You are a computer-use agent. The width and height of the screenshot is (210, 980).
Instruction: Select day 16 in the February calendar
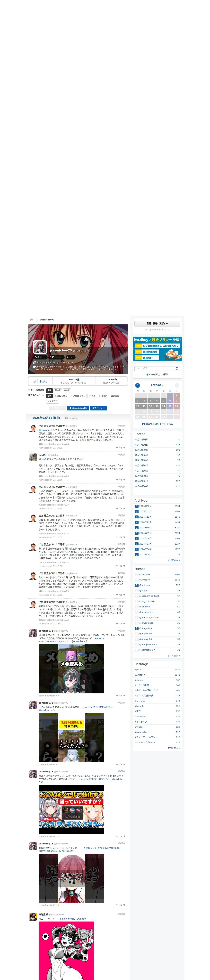(x=176, y=406)
